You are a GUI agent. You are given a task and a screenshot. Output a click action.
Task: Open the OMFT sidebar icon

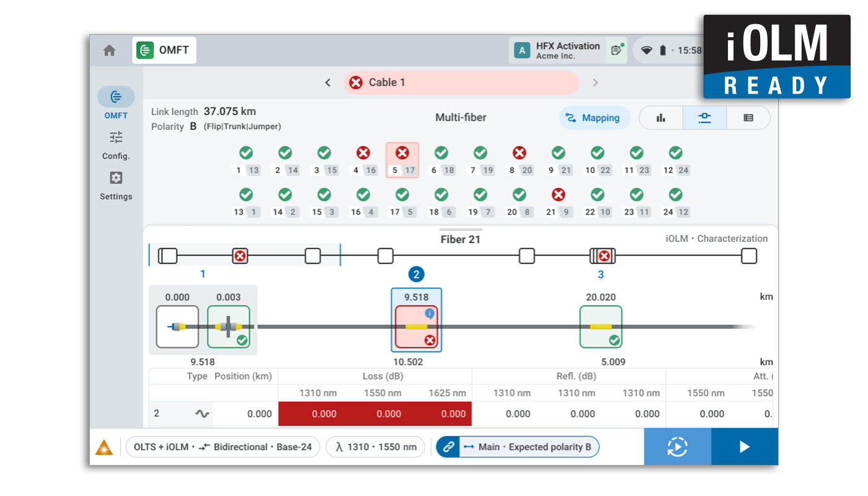point(116,97)
